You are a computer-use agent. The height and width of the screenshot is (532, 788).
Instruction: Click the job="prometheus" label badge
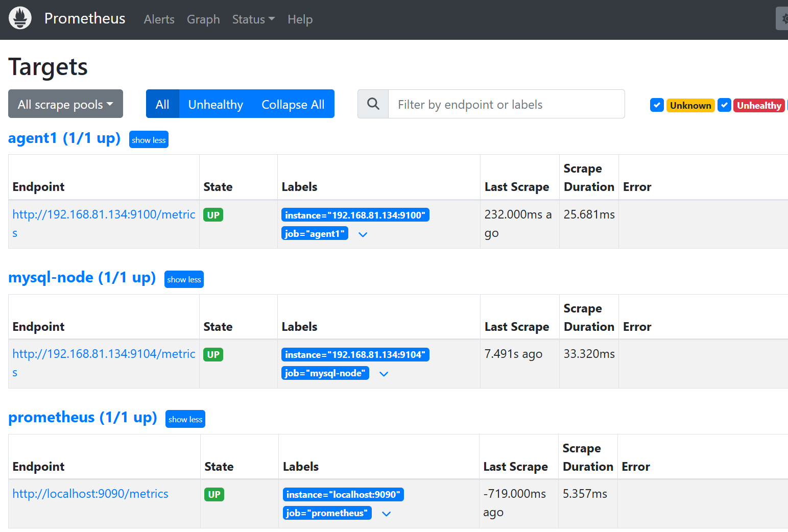pyautogui.click(x=327, y=513)
